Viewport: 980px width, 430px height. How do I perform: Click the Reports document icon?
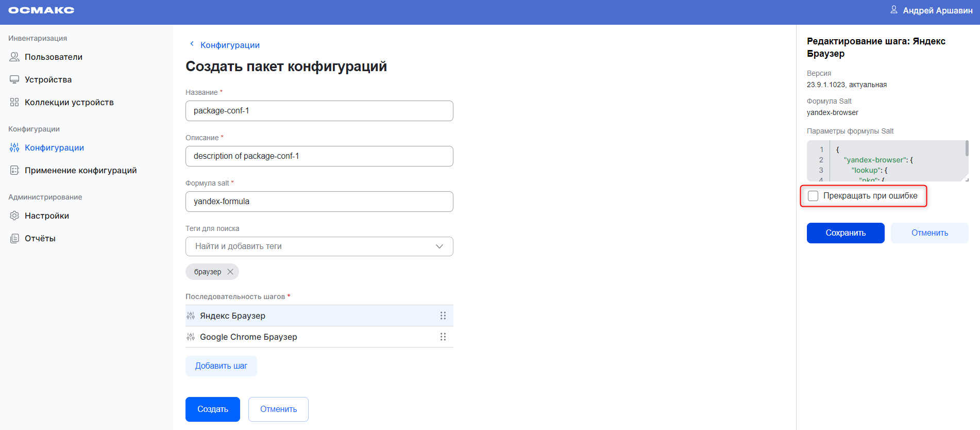[x=14, y=238]
